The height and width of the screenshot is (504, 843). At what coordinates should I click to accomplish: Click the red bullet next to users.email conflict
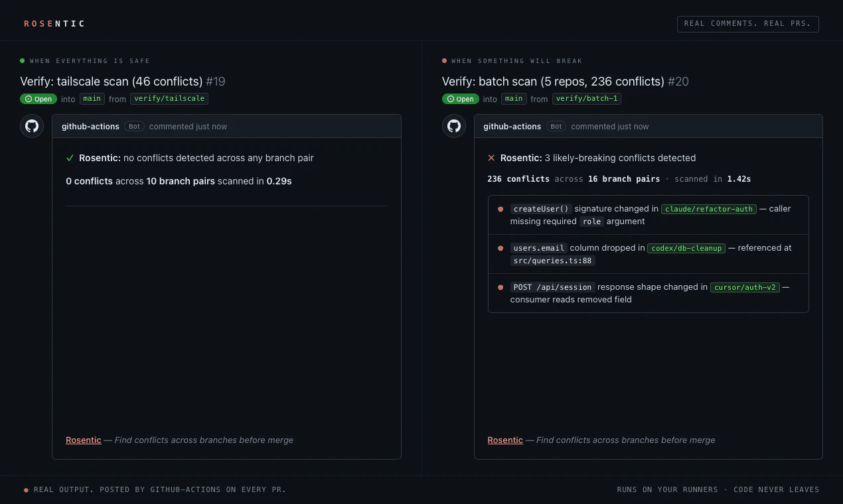(500, 248)
